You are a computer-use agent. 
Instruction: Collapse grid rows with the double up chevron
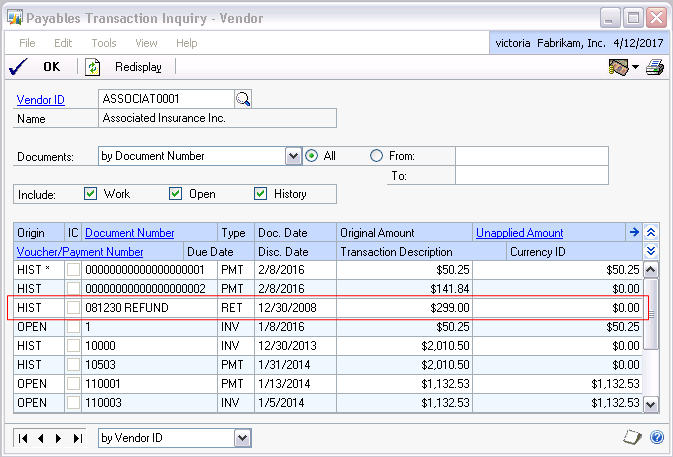651,233
